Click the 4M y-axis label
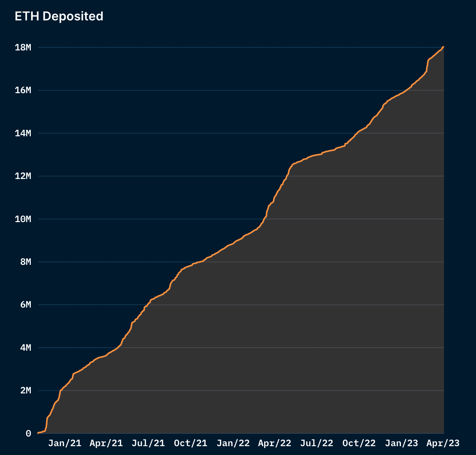 (25, 348)
